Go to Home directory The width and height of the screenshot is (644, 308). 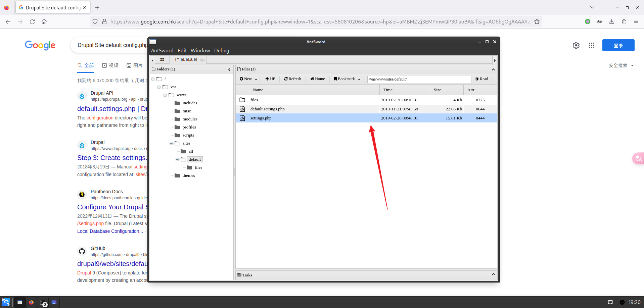318,79
